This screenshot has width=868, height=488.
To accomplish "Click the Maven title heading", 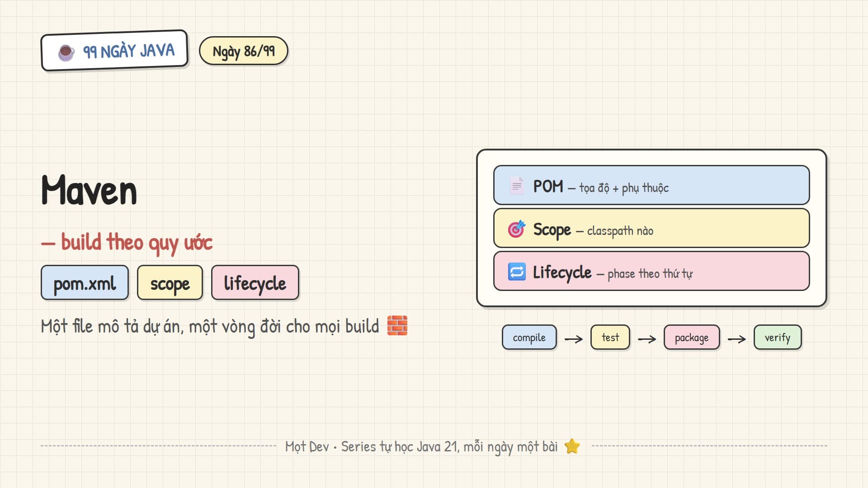I will click(89, 190).
